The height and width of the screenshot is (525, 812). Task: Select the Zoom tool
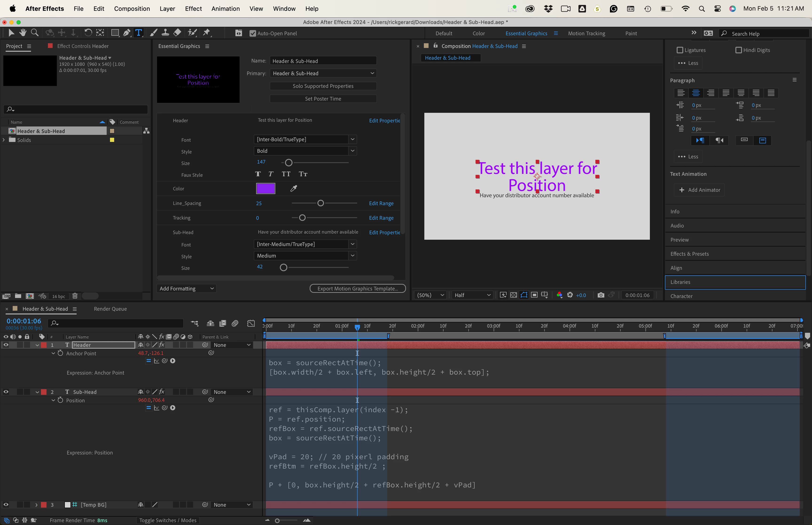point(34,33)
